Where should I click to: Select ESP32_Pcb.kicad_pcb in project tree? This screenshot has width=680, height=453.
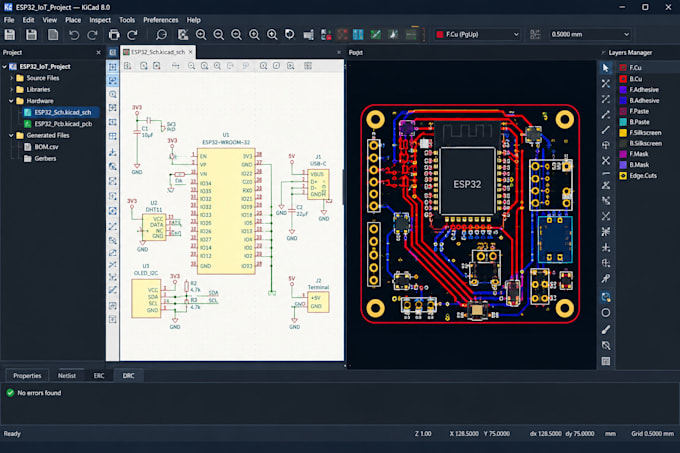coord(63,124)
